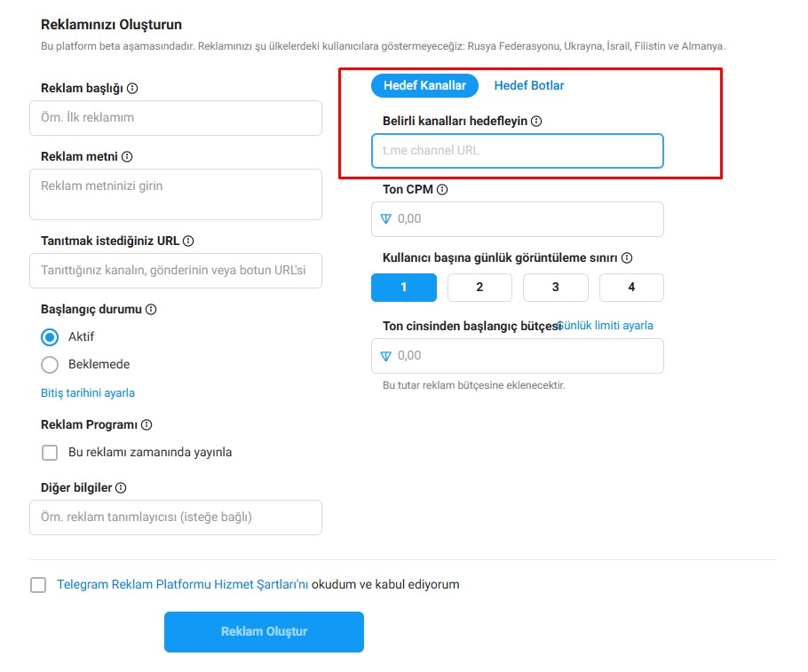Screen dimensions: 808x672
Task: Click info icon next to Başlangıç durumu
Action: 151,309
